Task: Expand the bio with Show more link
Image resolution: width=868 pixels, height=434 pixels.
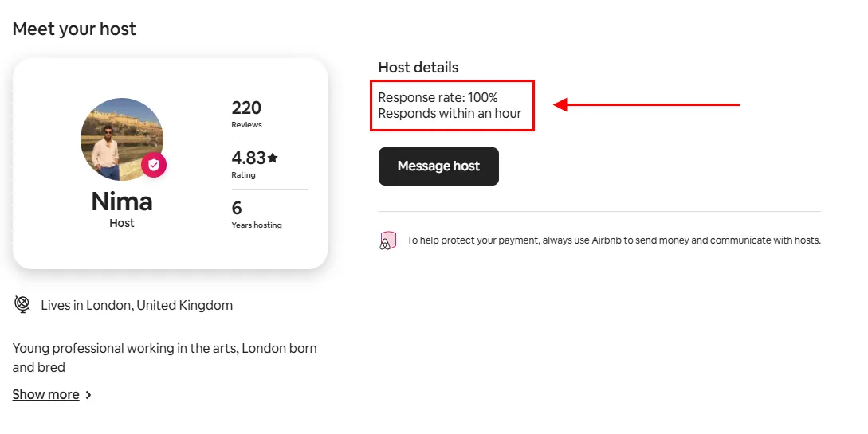Action: [46, 395]
